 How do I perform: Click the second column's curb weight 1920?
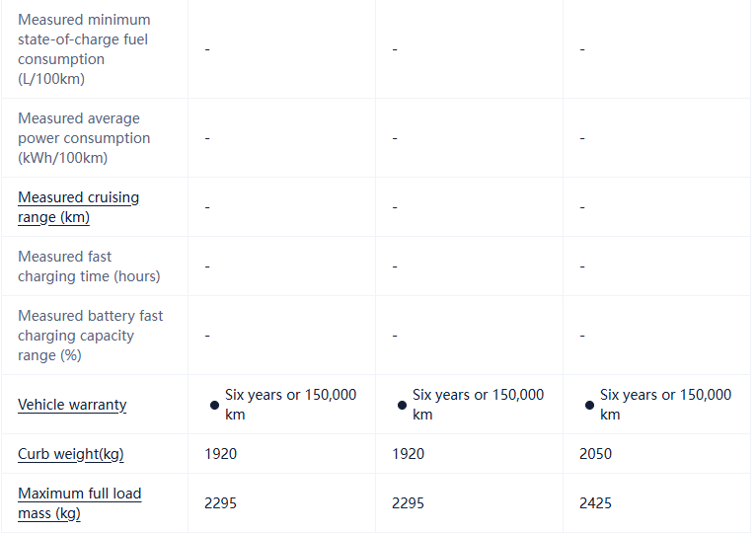coord(408,454)
